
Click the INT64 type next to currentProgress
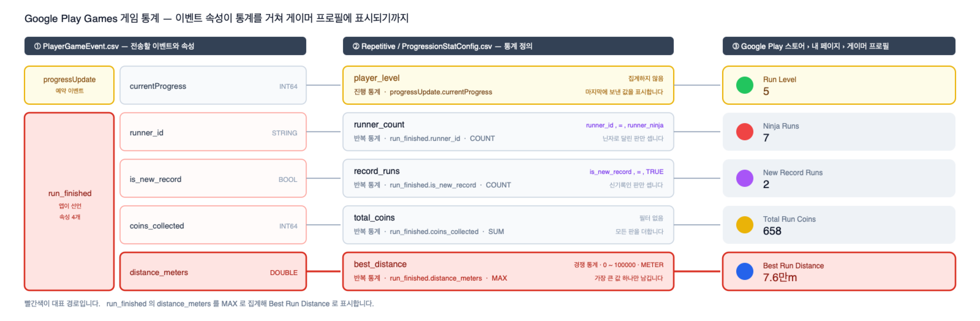click(x=288, y=86)
